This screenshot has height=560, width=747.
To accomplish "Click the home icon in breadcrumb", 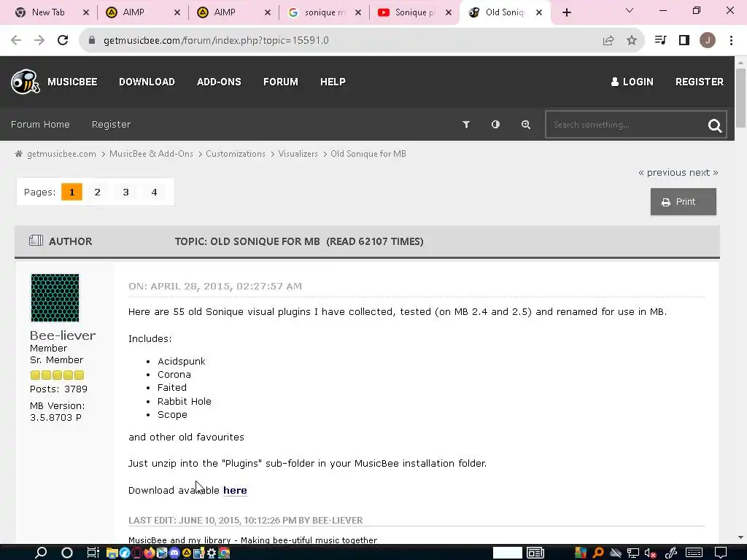I will tap(18, 154).
